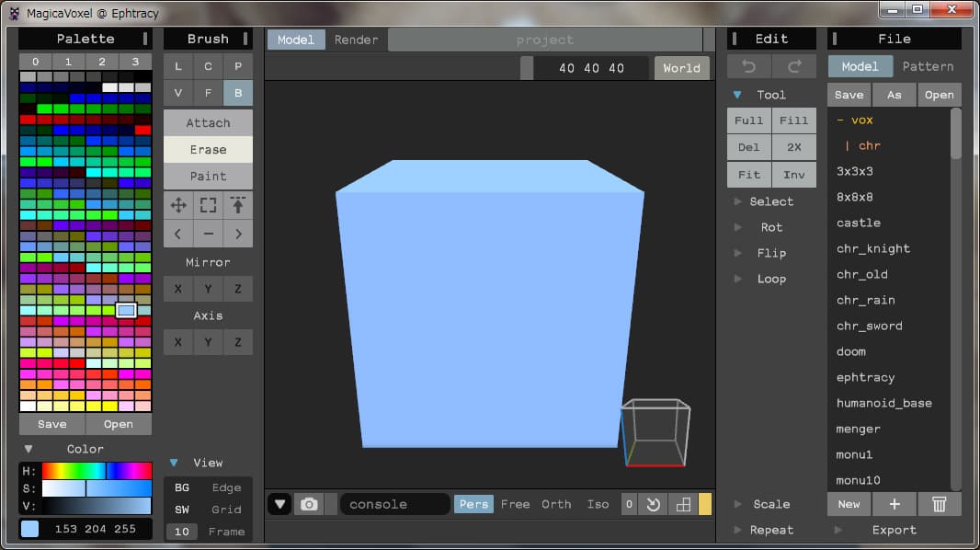This screenshot has width=980, height=550.
Task: Expand the Export section
Action: point(838,530)
